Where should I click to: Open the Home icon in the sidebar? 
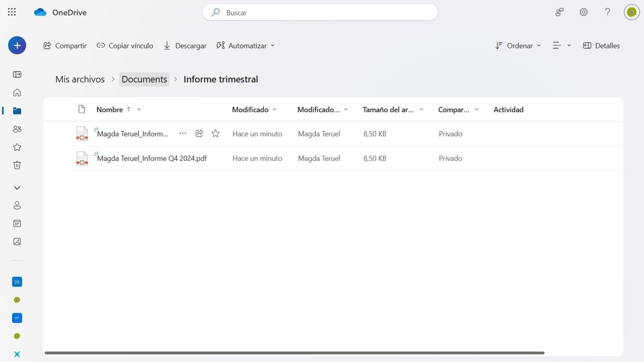tap(17, 93)
